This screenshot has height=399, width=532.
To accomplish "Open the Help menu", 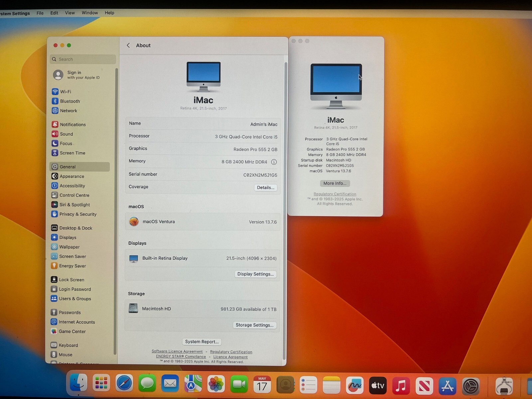I will point(109,13).
